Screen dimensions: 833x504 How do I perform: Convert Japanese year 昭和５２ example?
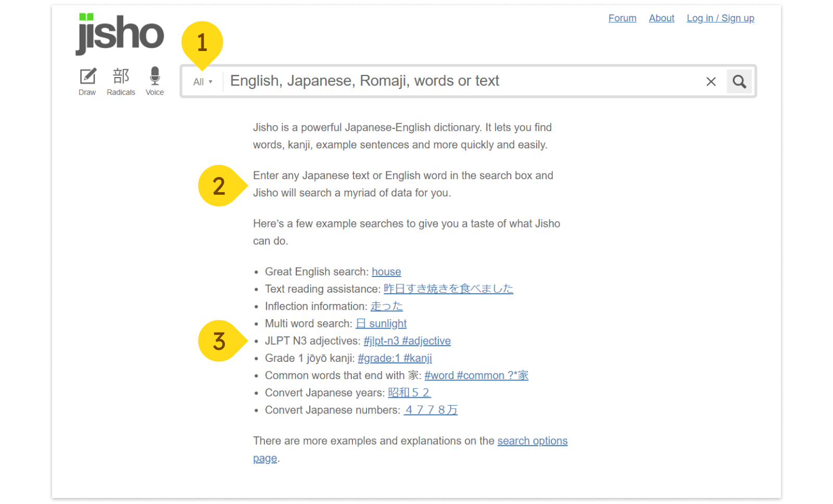coord(409,393)
